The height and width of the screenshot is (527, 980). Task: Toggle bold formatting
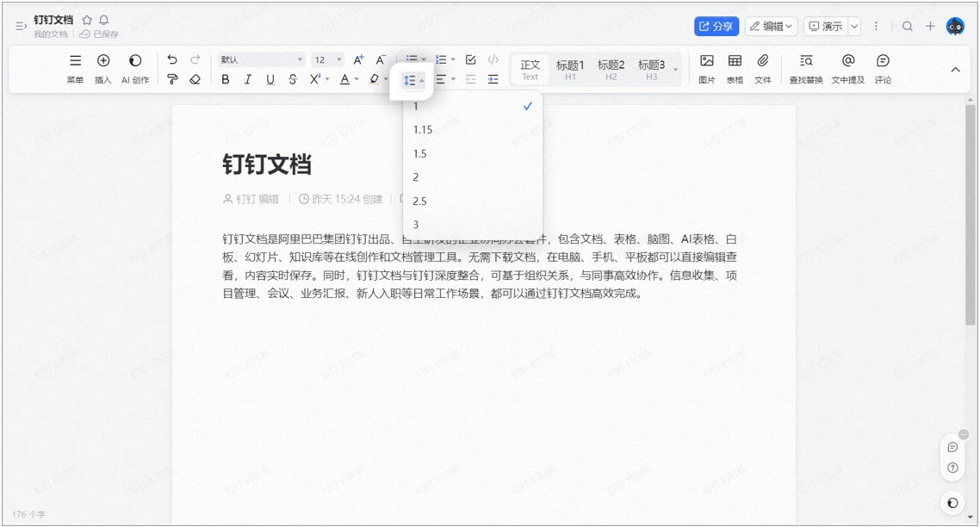[226, 79]
